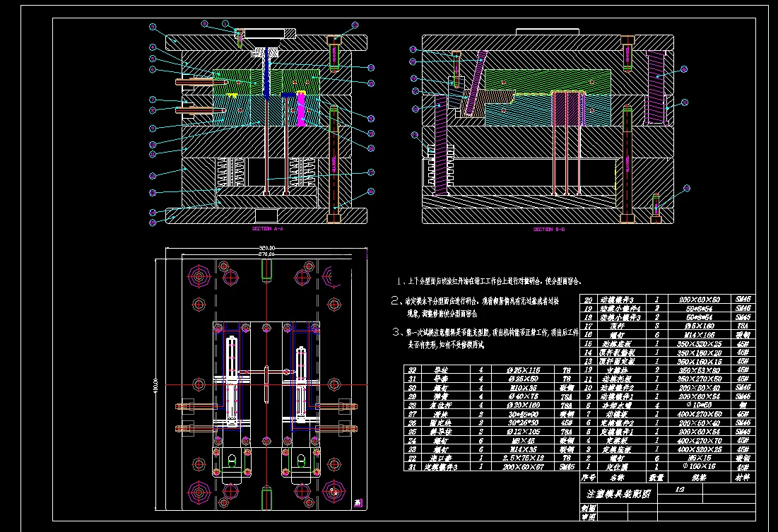Click the title block text '注塑模具装配图'
Screen dimensions: 778x532
point(618,494)
